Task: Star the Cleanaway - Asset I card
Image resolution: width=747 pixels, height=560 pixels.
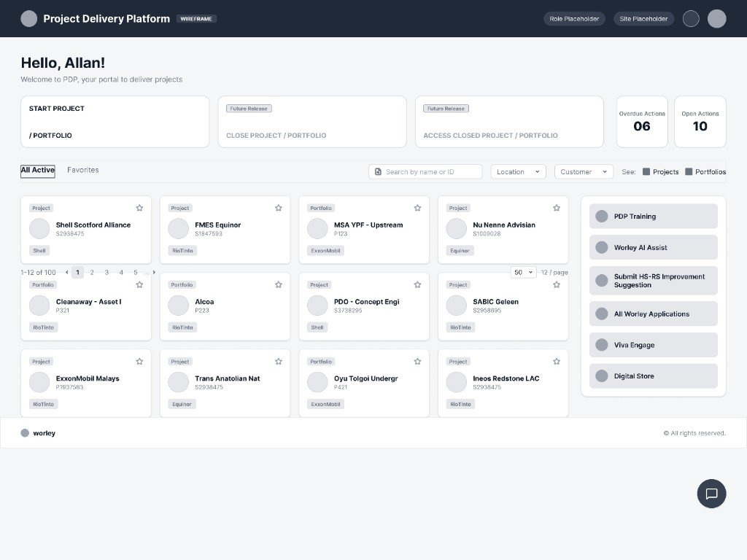Action: click(139, 285)
